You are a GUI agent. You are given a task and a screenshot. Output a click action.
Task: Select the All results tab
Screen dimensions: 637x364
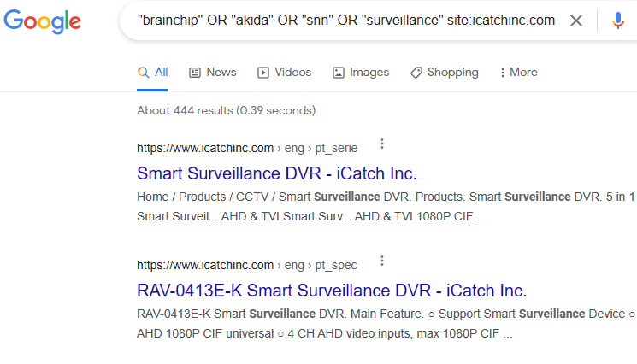152,73
